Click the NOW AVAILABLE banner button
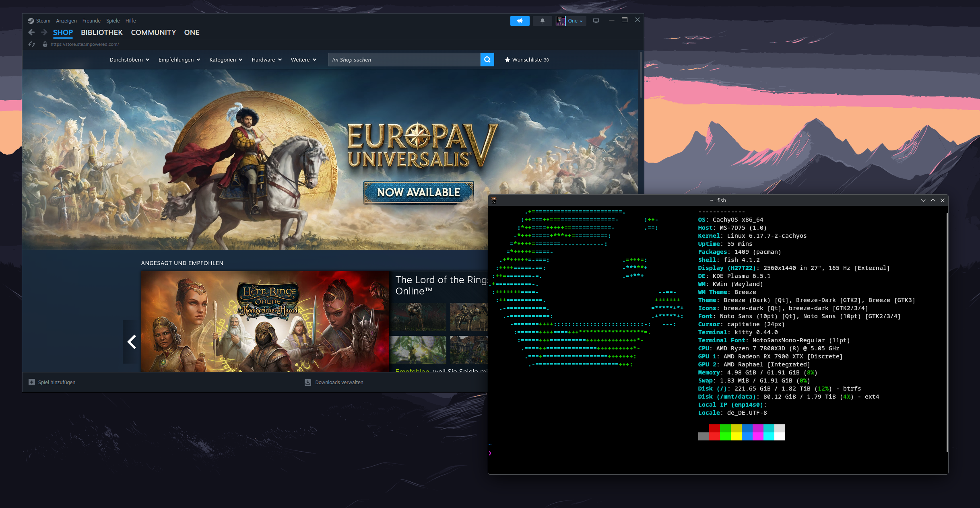This screenshot has width=980, height=508. [419, 192]
